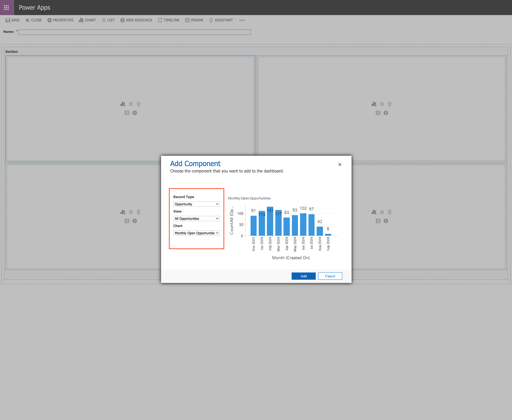
Task: Open dashboard PROPERTIES from the toolbar
Action: [x=60, y=20]
